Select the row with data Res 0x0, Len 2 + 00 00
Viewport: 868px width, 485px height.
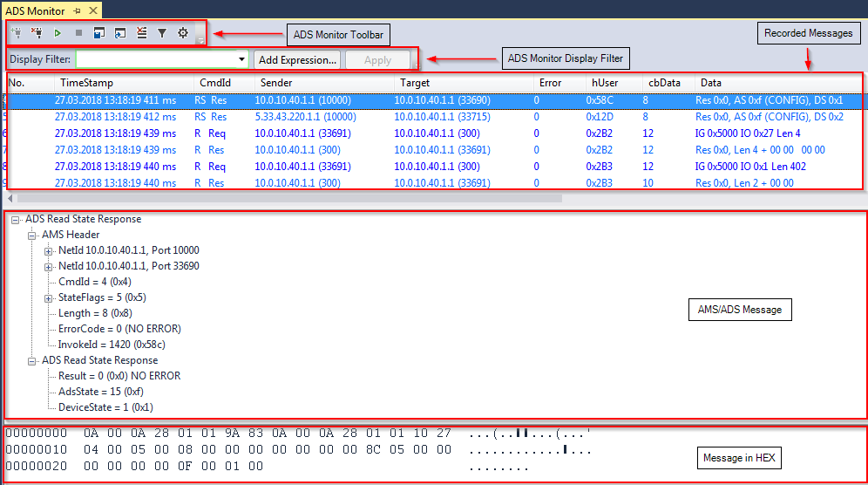point(433,183)
